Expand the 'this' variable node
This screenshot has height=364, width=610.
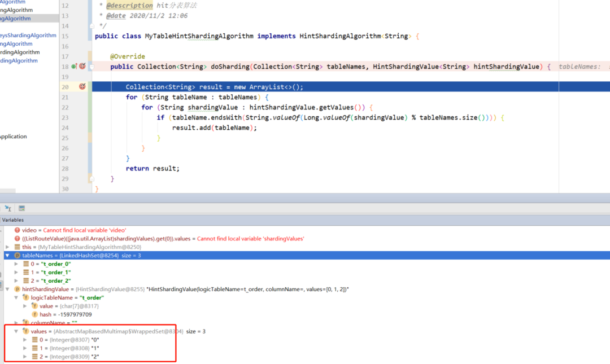[x=7, y=247]
